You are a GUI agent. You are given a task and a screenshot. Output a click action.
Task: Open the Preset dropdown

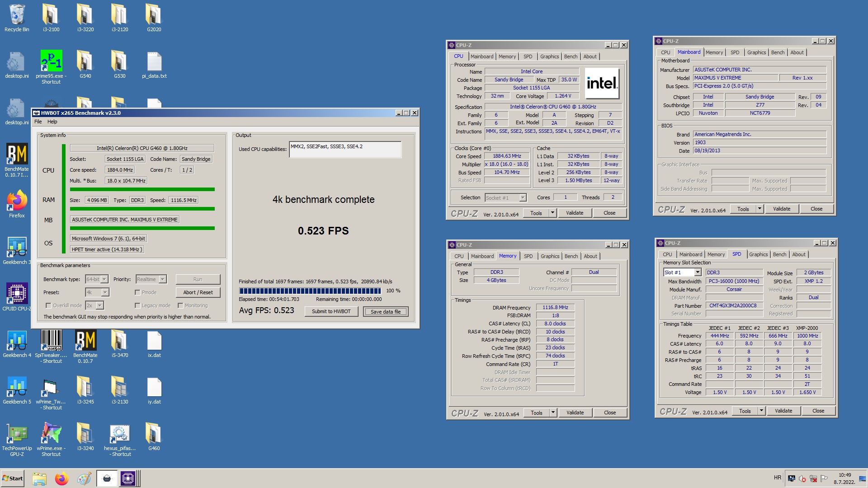[97, 292]
